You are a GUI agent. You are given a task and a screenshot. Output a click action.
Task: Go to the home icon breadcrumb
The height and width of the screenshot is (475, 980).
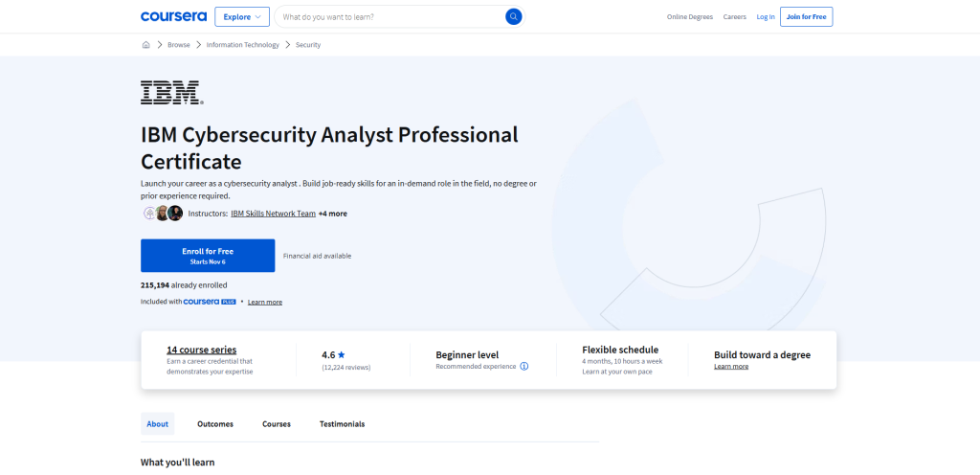[145, 45]
